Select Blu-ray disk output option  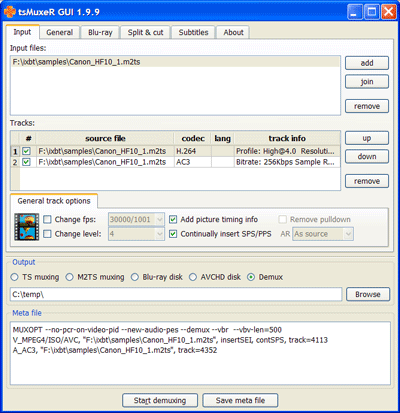[x=135, y=277]
